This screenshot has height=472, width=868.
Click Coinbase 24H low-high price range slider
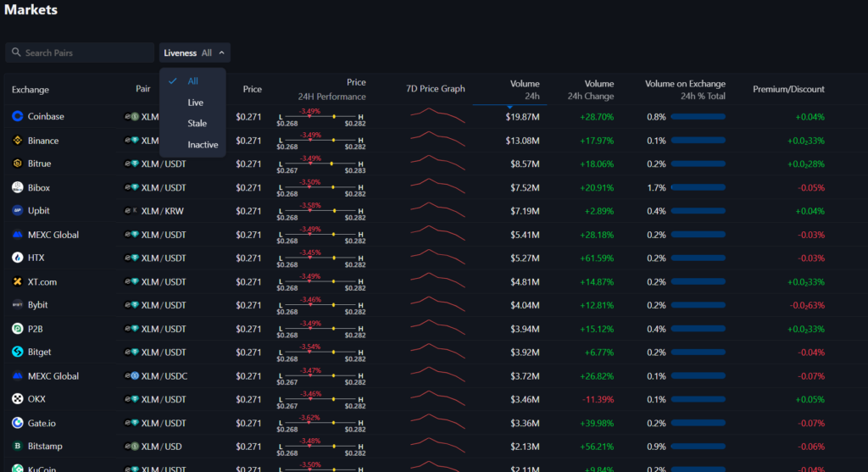[x=321, y=117]
